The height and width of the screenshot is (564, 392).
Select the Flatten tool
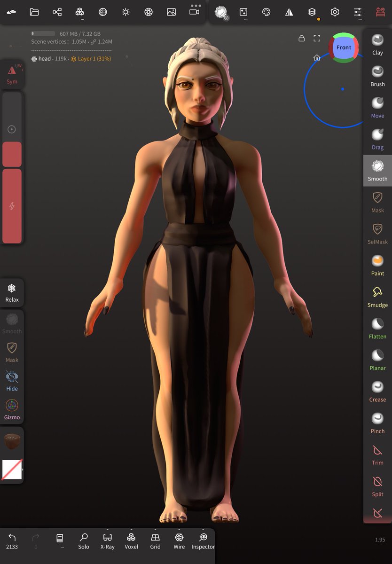(x=377, y=328)
